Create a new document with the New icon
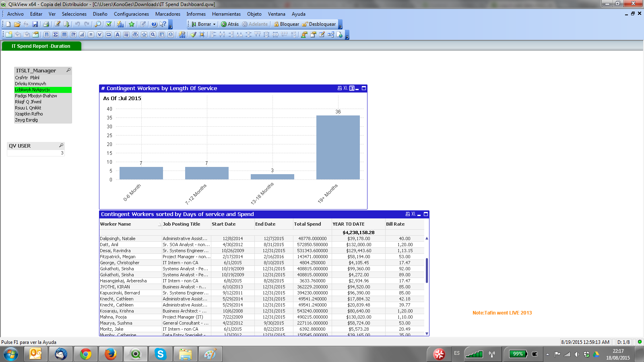Image resolution: width=644 pixels, height=362 pixels. click(8, 24)
